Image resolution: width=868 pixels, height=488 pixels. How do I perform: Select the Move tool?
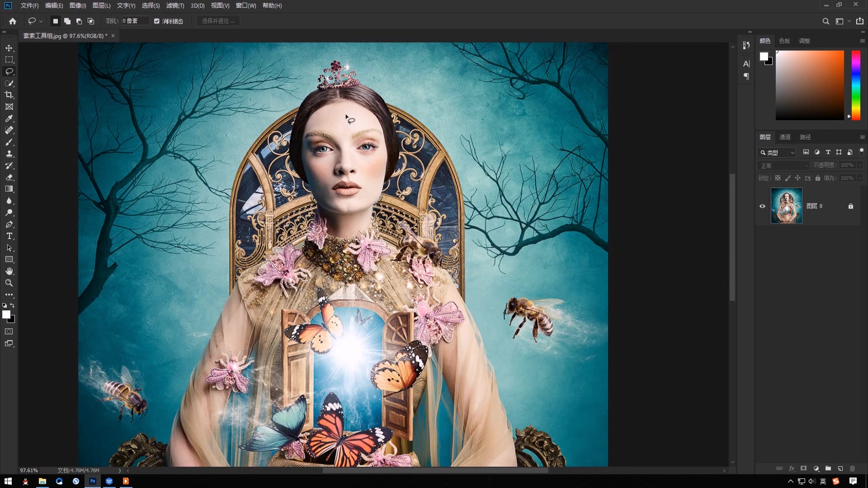9,48
